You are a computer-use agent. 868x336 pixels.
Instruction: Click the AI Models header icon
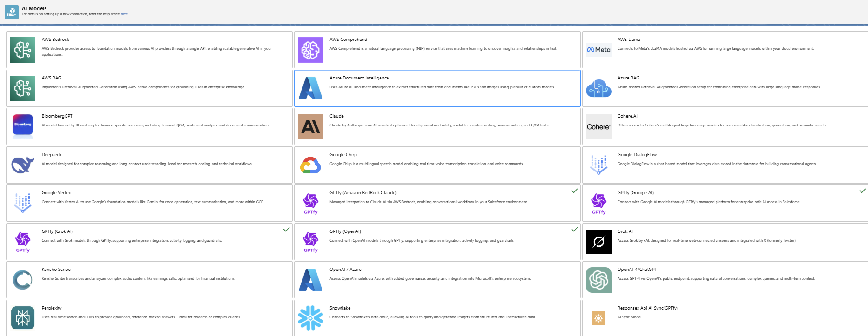tap(12, 12)
